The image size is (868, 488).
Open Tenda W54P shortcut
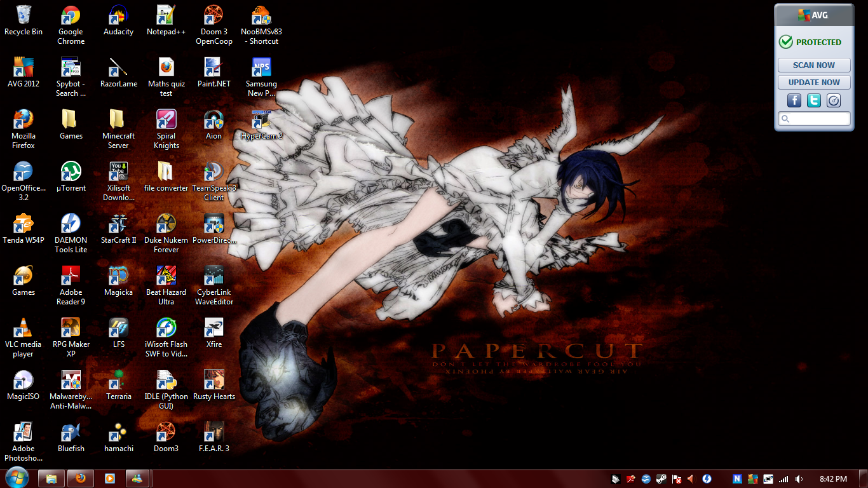[24, 229]
